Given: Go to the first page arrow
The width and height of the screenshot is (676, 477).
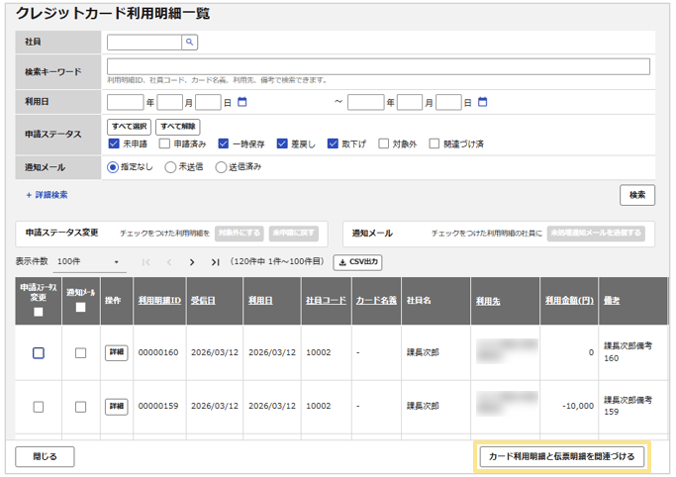Looking at the screenshot, I should click(x=146, y=262).
